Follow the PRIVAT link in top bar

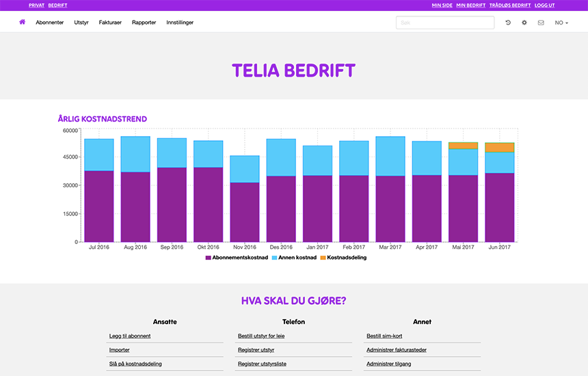click(36, 5)
